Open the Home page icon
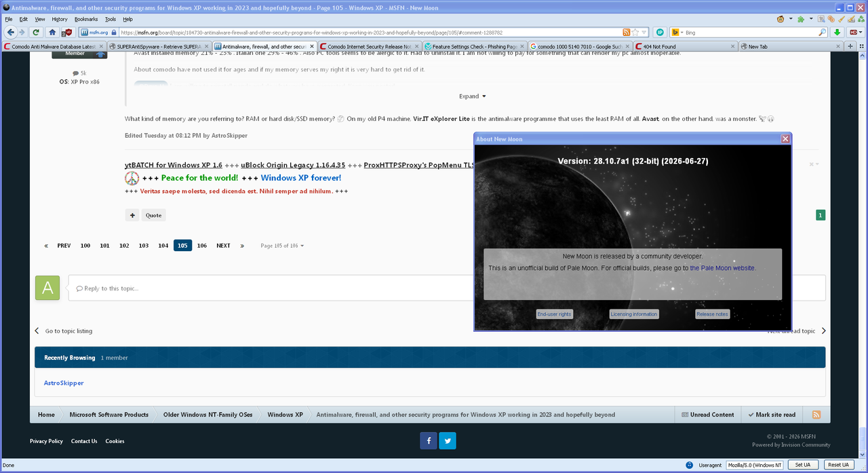This screenshot has height=473, width=868. click(52, 32)
